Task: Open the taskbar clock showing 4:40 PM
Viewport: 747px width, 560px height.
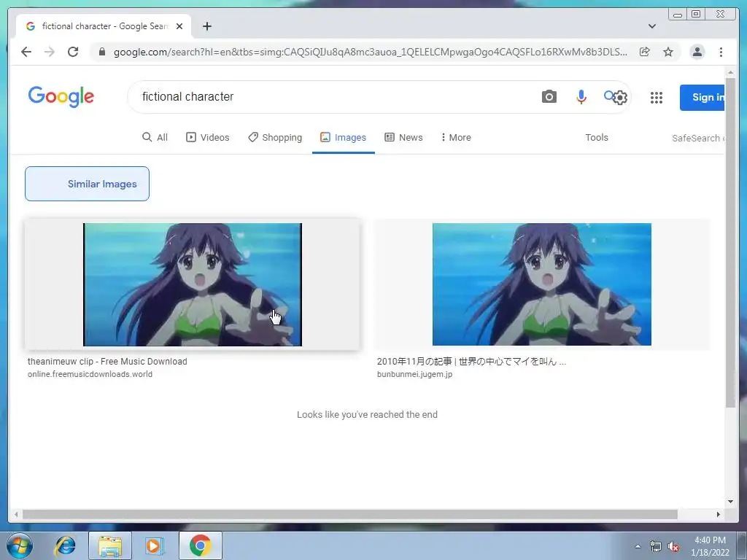Action: tap(710, 546)
